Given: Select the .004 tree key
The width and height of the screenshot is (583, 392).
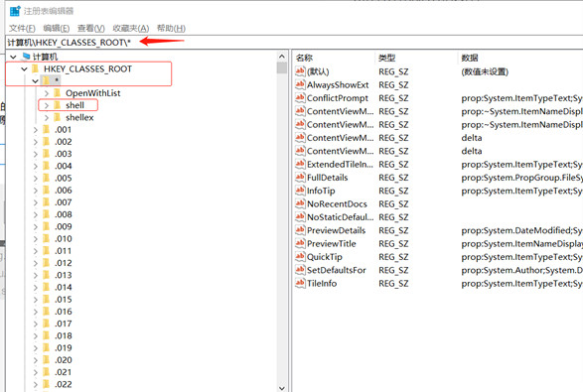Looking at the screenshot, I should (64, 166).
